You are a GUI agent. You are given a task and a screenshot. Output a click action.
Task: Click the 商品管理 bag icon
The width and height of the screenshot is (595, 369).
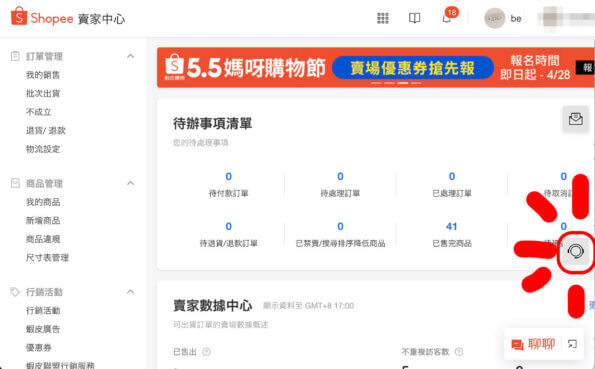(15, 183)
